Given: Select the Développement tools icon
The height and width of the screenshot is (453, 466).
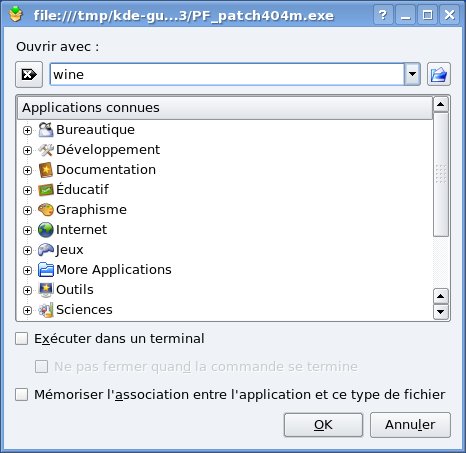Looking at the screenshot, I should click(46, 150).
